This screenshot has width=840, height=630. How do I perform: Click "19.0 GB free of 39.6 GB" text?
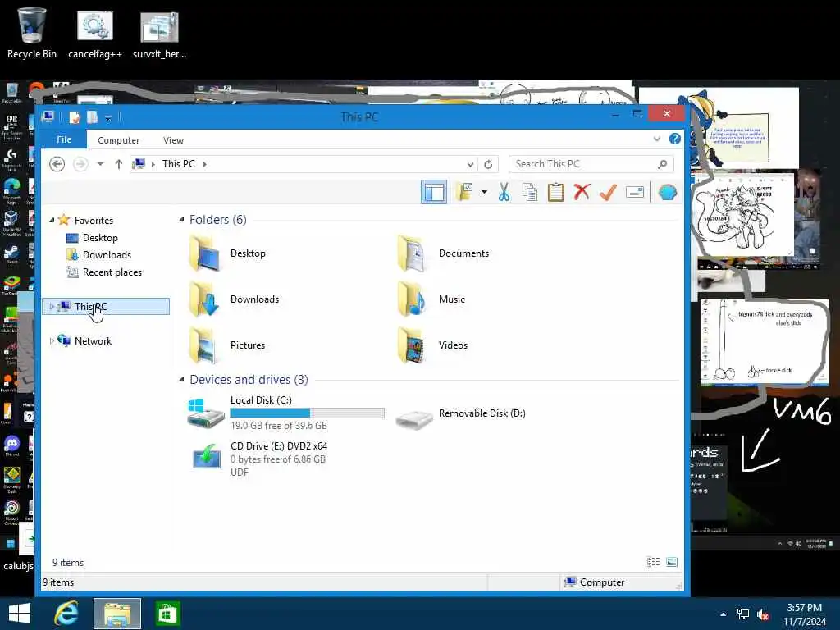tap(279, 426)
